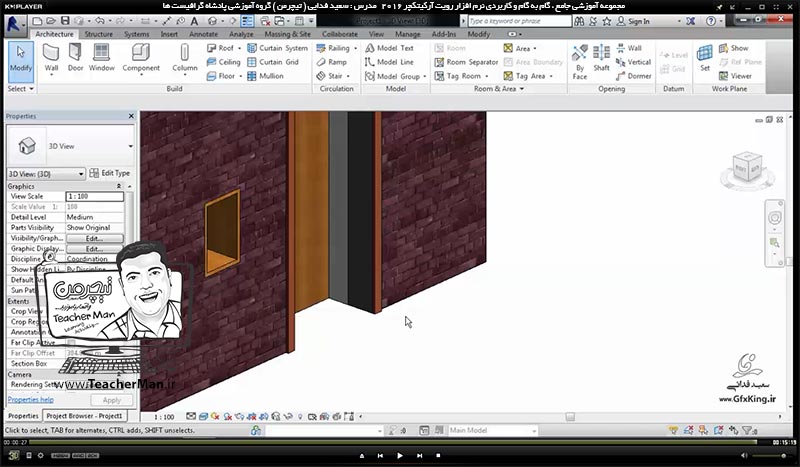
Task: Click the Modify tool
Action: coord(21,61)
